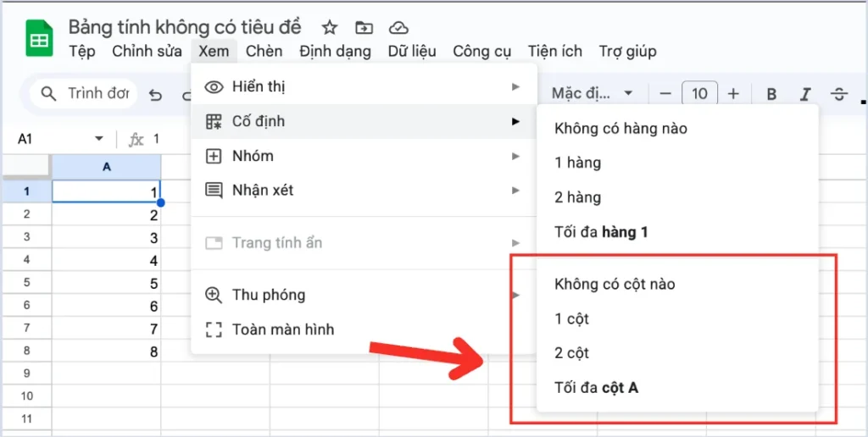Select row 1 header

click(x=26, y=192)
